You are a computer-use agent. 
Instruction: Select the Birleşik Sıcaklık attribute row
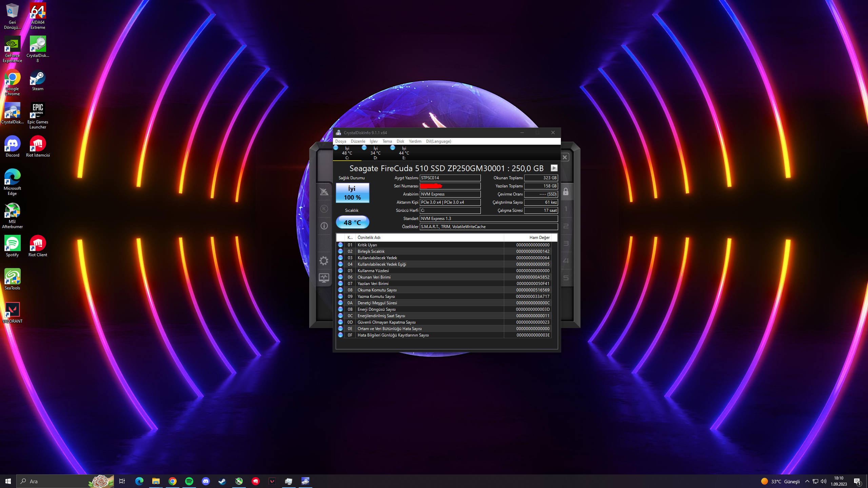444,251
